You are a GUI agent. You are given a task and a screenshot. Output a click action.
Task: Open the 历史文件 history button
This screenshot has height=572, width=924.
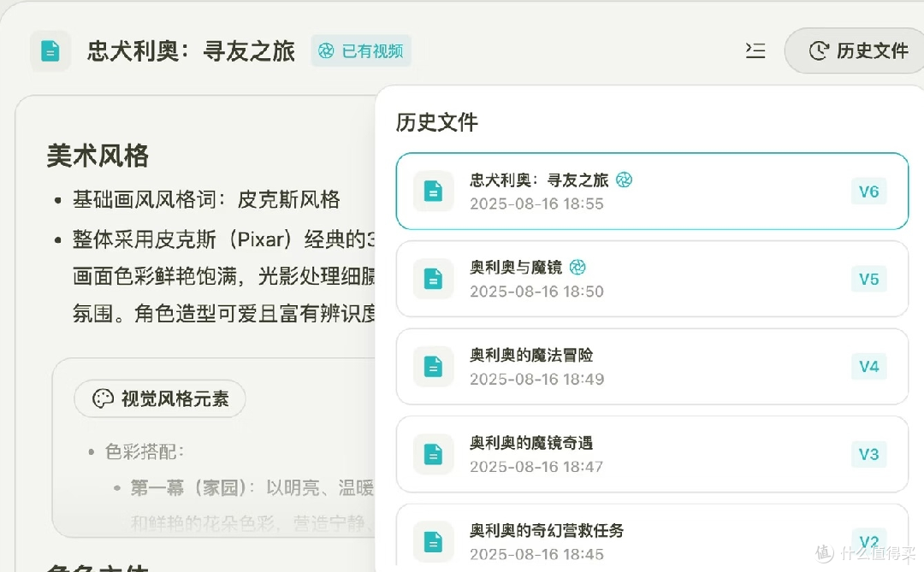pos(856,51)
